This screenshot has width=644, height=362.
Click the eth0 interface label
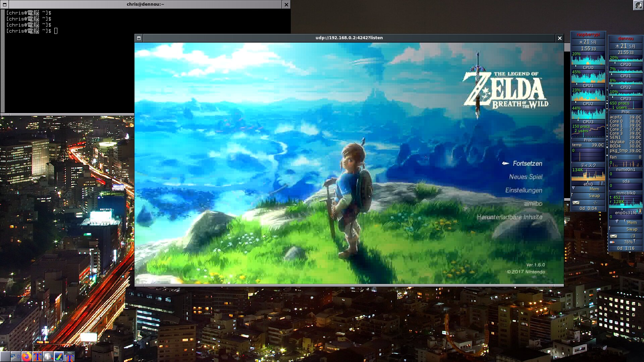point(588,184)
